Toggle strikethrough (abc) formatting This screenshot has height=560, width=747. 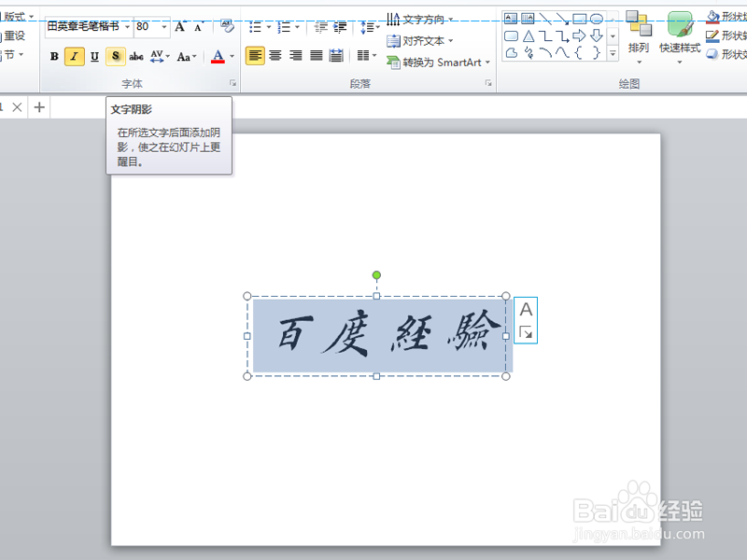(136, 56)
